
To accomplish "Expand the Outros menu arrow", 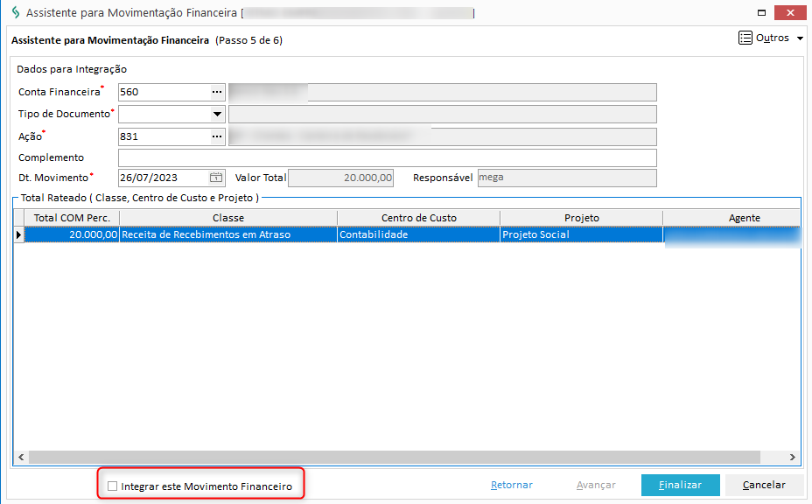I will click(800, 38).
